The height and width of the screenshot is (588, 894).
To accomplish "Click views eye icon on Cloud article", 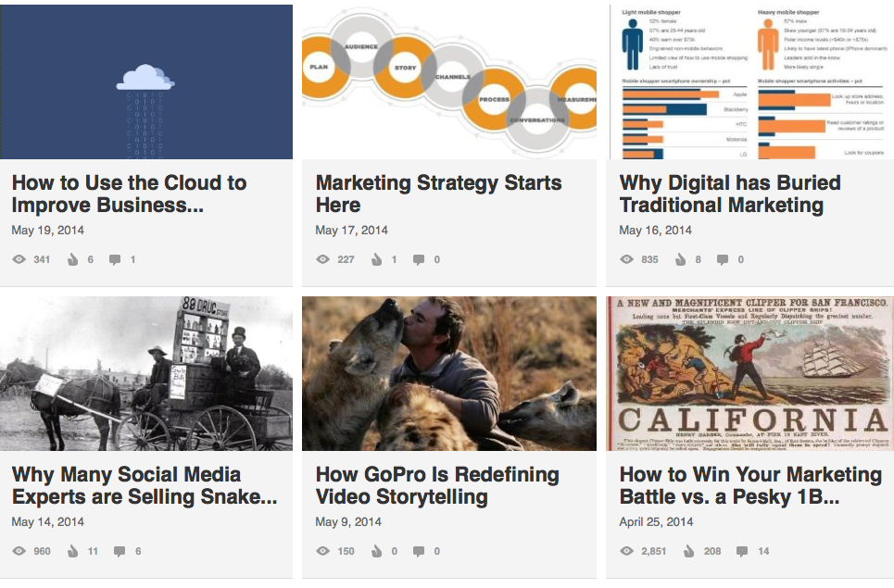I will pyautogui.click(x=19, y=260).
